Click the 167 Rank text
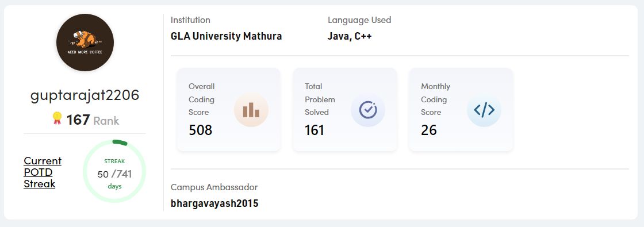This screenshot has height=227, width=644. pos(93,120)
